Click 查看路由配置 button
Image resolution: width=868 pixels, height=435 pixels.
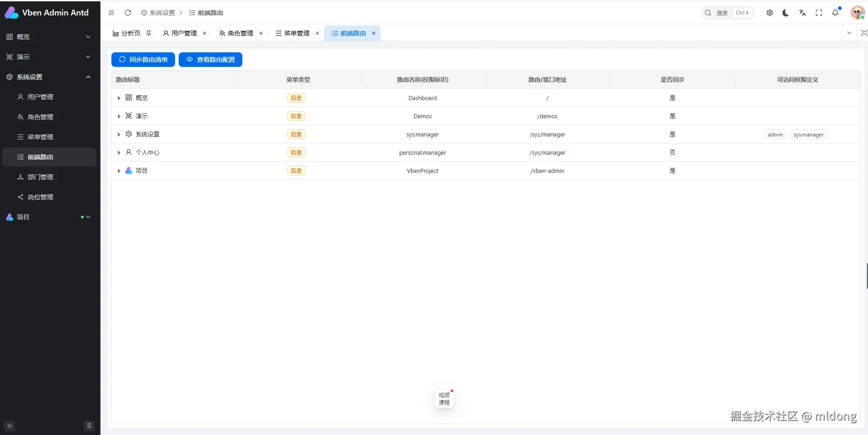pyautogui.click(x=211, y=60)
